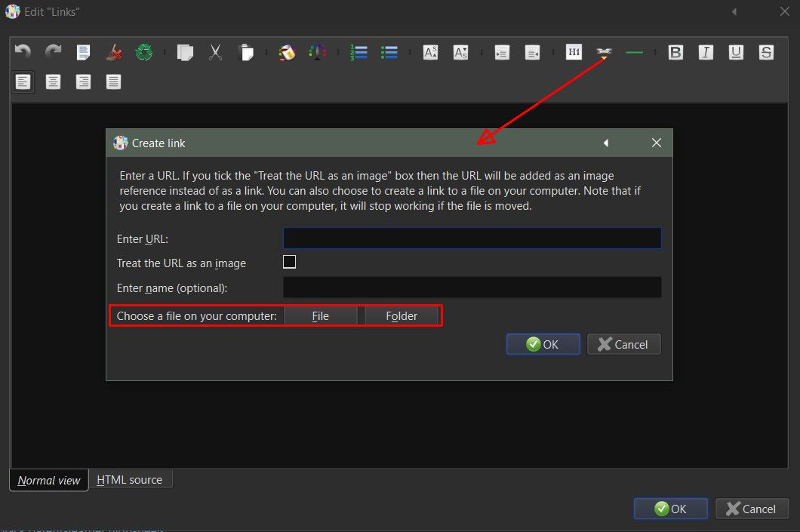Screen dimensions: 800x532
Task: Toggle Bold formatting
Action: tap(675, 52)
